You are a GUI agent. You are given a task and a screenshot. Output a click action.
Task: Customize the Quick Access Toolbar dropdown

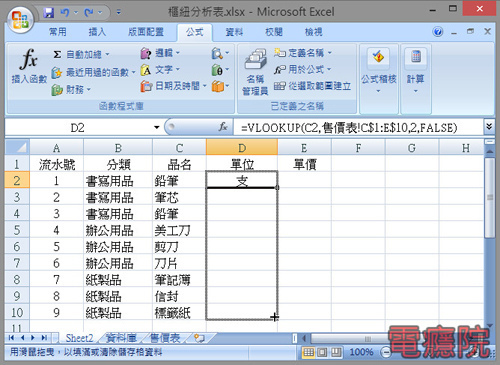[x=119, y=13]
